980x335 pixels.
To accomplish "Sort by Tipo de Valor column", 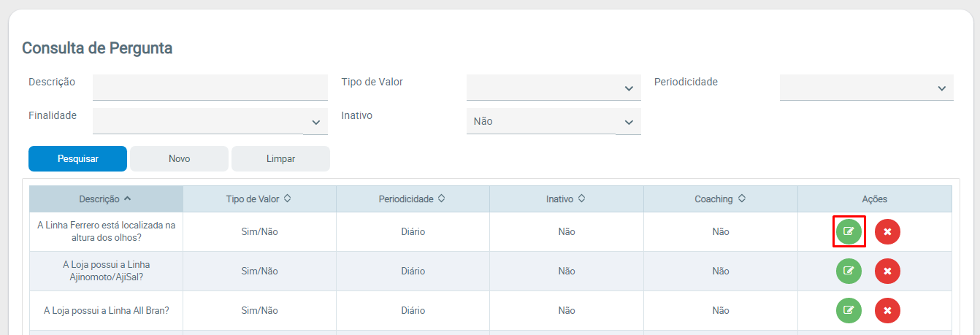I will (x=259, y=199).
